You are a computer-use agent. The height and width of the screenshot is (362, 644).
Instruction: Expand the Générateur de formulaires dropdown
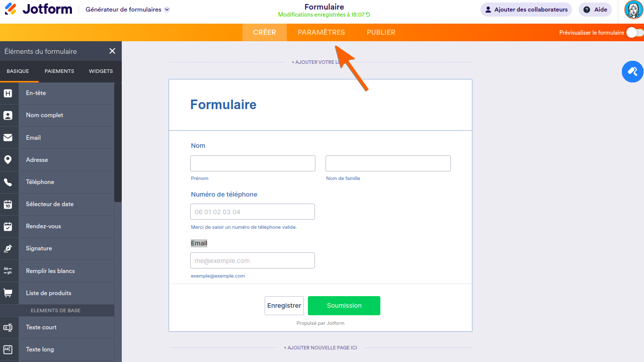tap(167, 10)
